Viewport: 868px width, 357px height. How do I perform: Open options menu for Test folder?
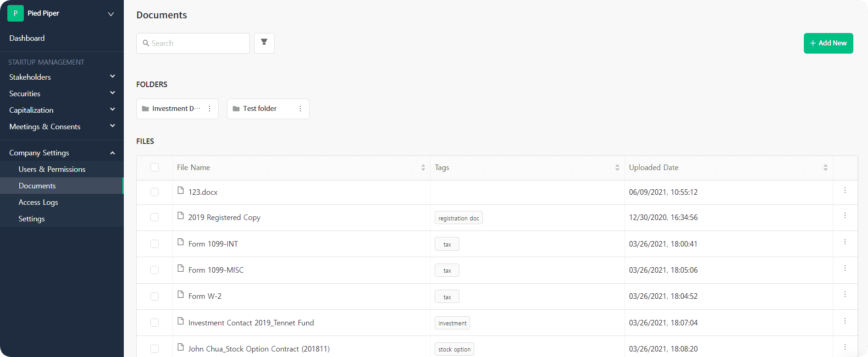[x=300, y=109]
